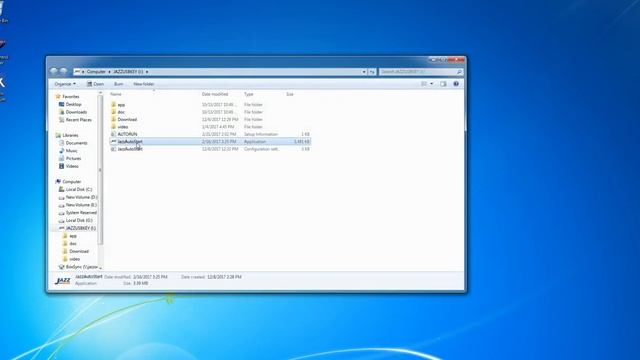Screen dimensions: 640x360
Task: Click the navigation pane scroll-up arrow
Action: point(100,93)
